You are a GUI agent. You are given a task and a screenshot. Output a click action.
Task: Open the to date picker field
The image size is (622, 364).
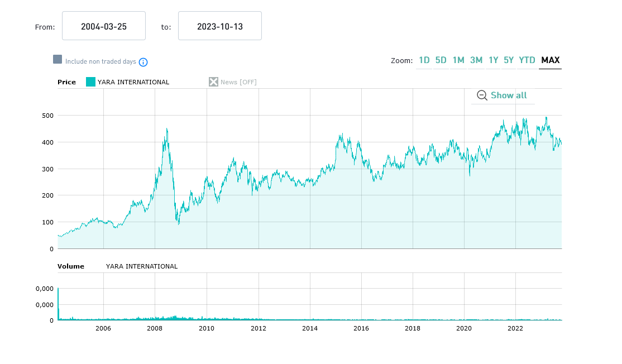[x=220, y=26]
